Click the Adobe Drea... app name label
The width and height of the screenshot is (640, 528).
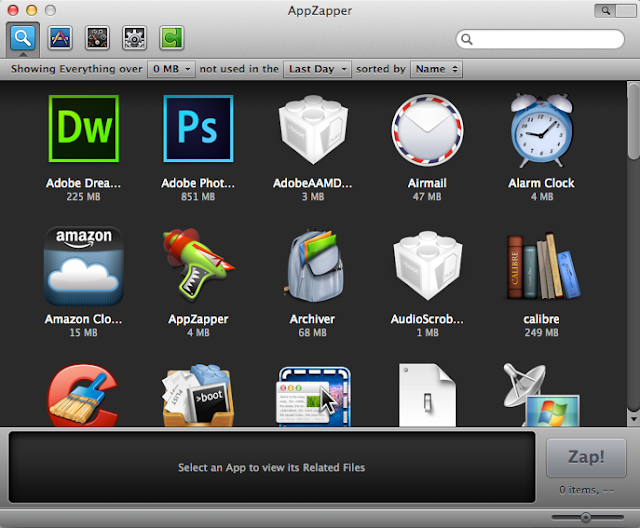point(83,183)
